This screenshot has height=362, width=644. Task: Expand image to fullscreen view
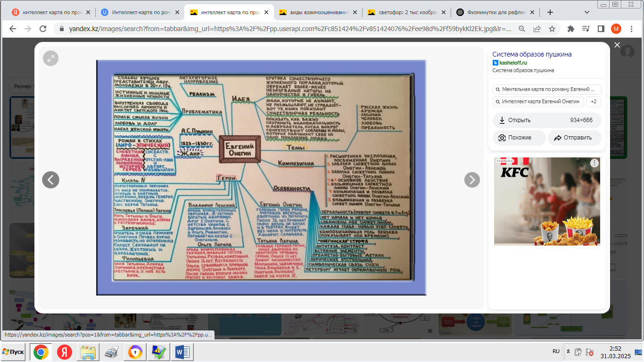tap(51, 58)
